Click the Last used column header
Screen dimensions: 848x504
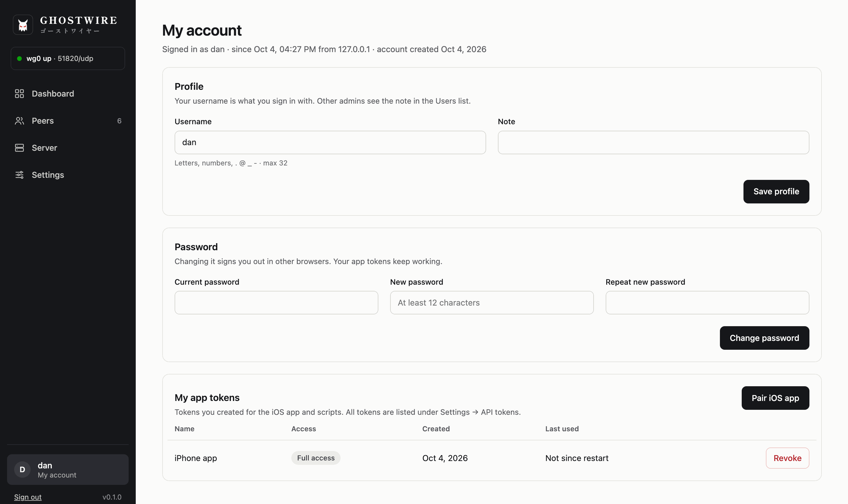[562, 429]
